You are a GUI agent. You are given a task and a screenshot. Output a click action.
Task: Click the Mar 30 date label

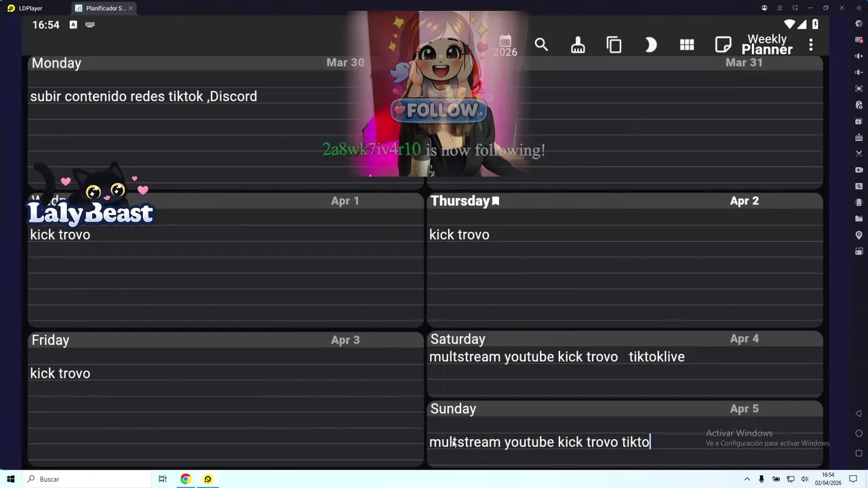click(345, 62)
